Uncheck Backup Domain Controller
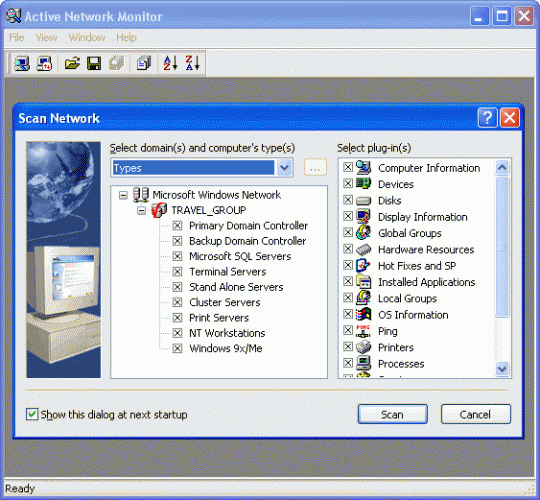This screenshot has width=540, height=500. (177, 241)
